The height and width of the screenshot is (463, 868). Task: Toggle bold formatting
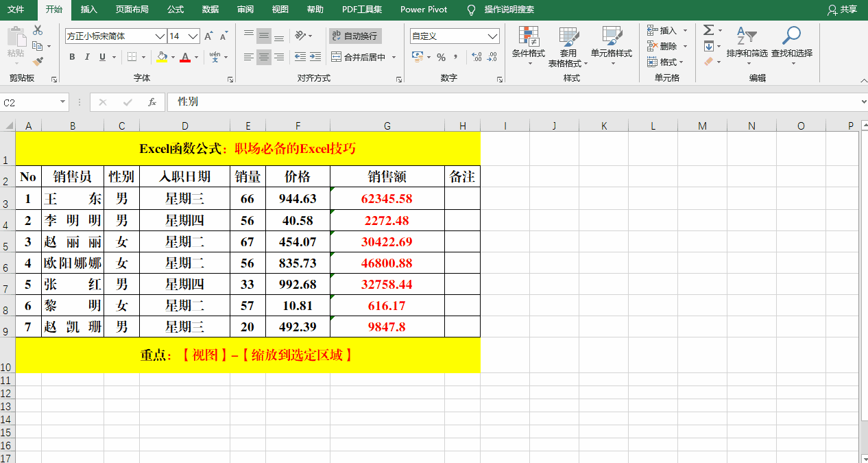[x=71, y=57]
